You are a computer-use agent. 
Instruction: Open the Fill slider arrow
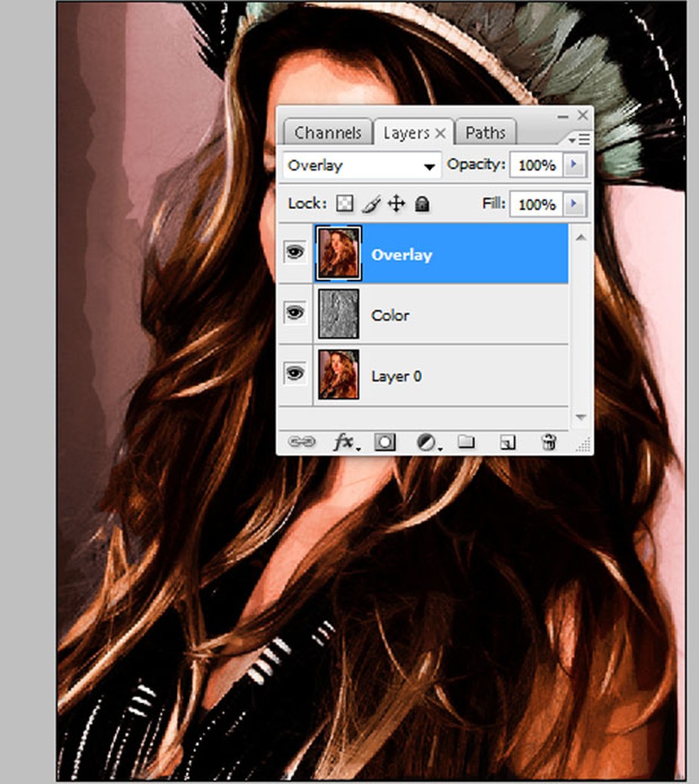click(x=574, y=203)
